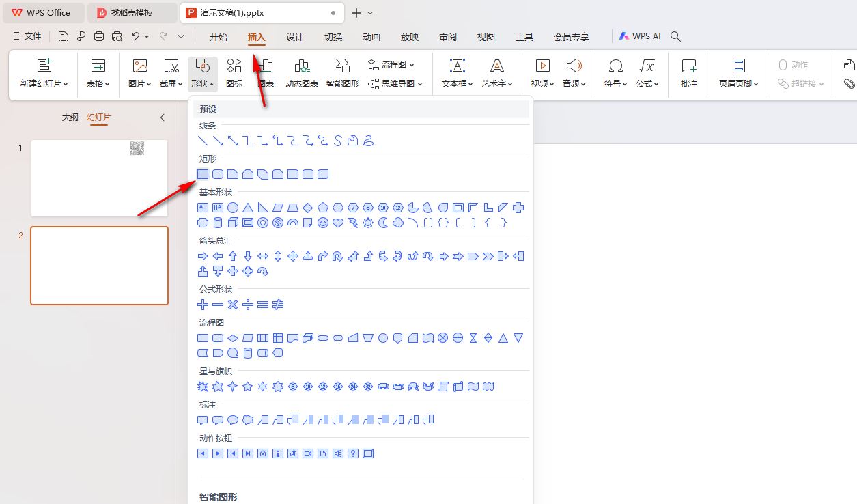Insert a rounded rectangle shape
Viewport: 857px width, 504px height.
click(217, 174)
